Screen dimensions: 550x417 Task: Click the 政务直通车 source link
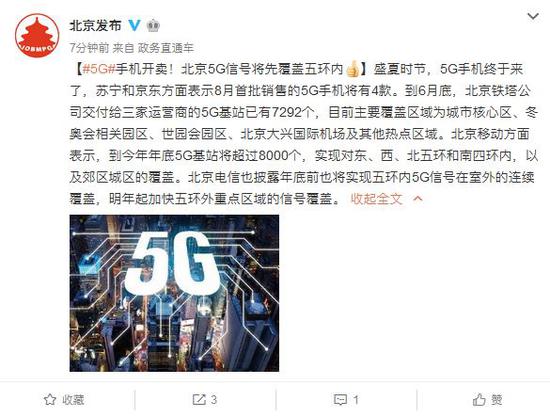(x=166, y=48)
